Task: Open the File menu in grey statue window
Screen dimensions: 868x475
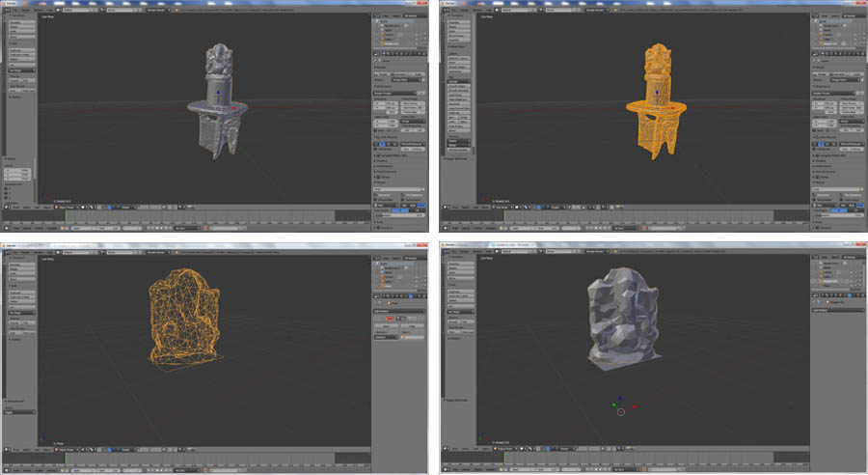Action: coord(14,10)
